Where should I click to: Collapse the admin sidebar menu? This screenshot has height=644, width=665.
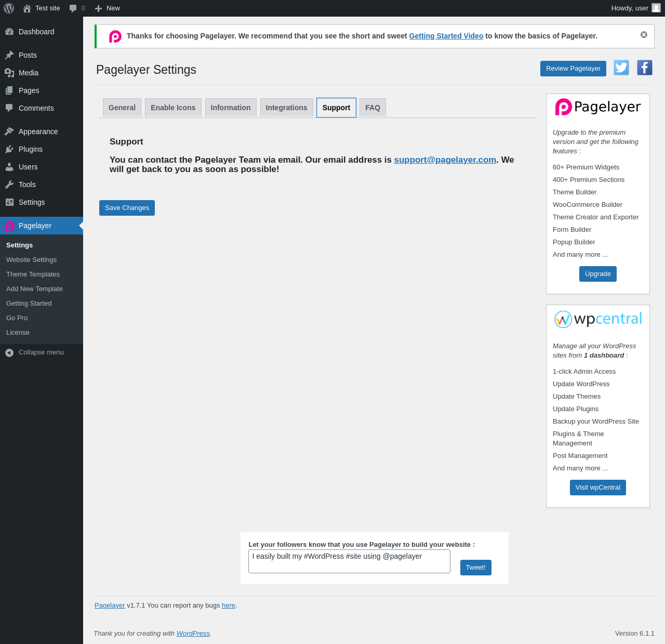42,352
